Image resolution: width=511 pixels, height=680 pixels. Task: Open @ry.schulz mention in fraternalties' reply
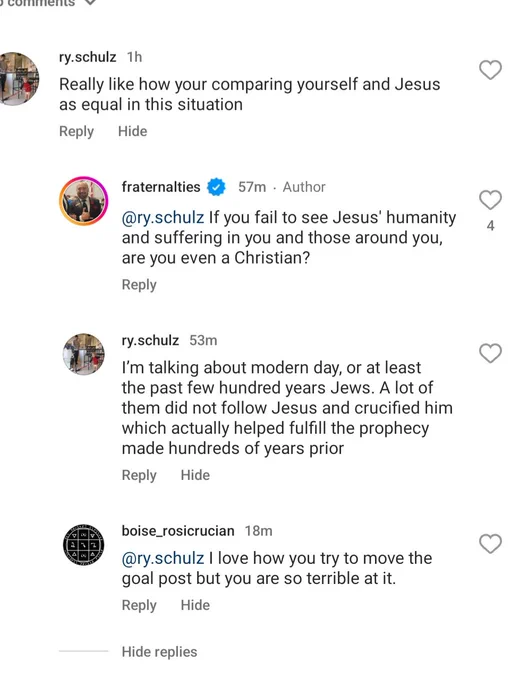coord(163,217)
